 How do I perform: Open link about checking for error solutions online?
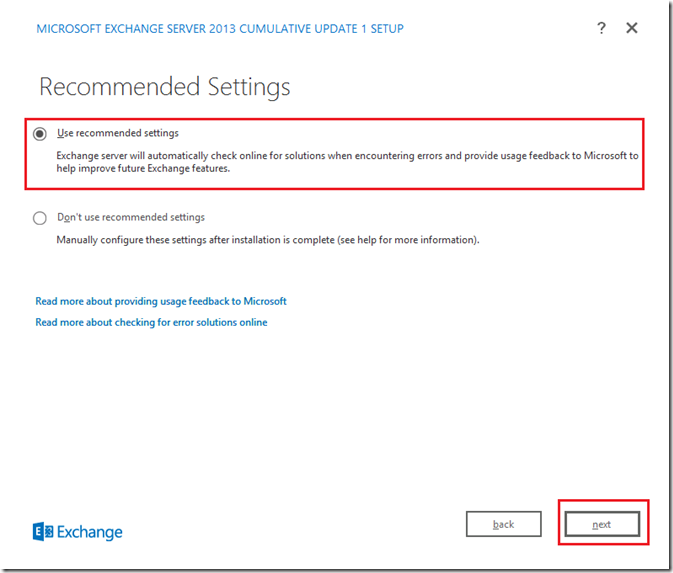[151, 322]
